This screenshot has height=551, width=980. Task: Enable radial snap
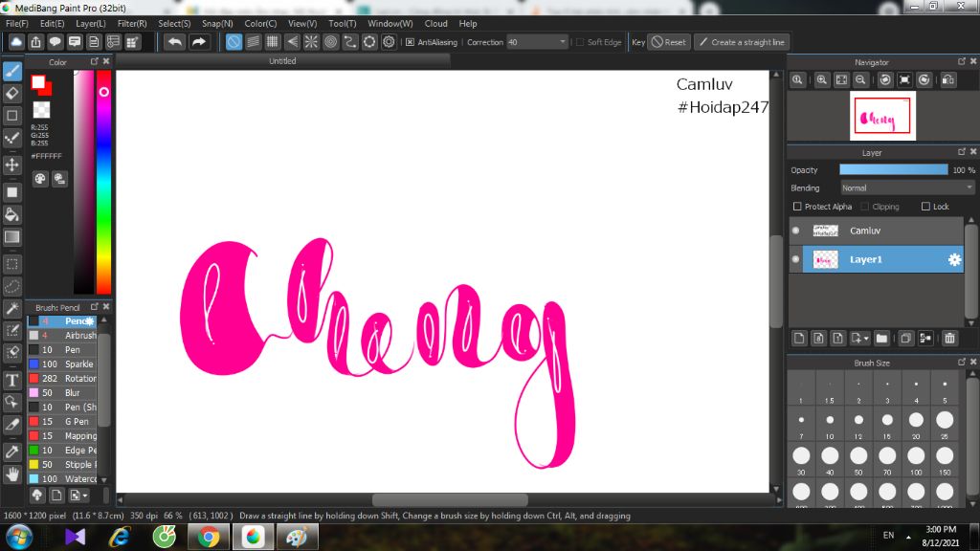click(x=311, y=42)
